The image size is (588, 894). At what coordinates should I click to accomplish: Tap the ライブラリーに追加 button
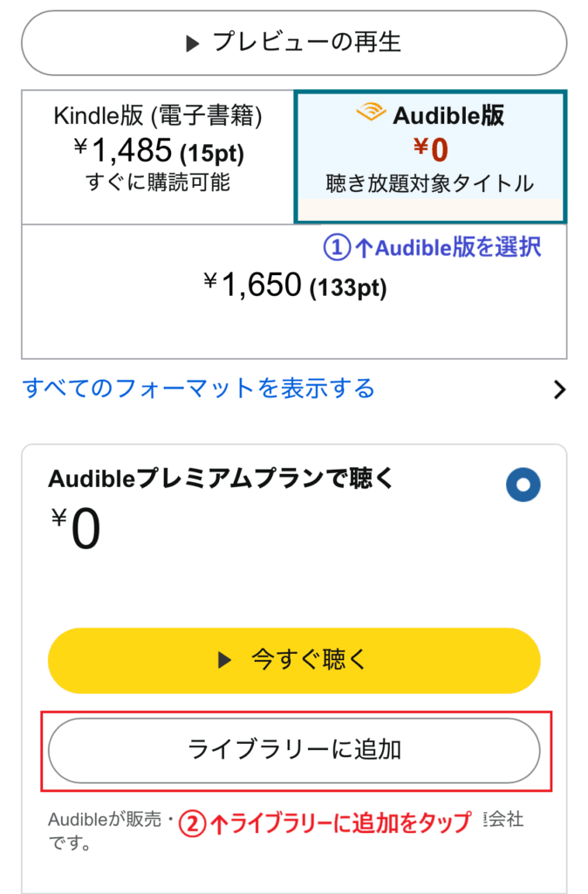(x=294, y=750)
